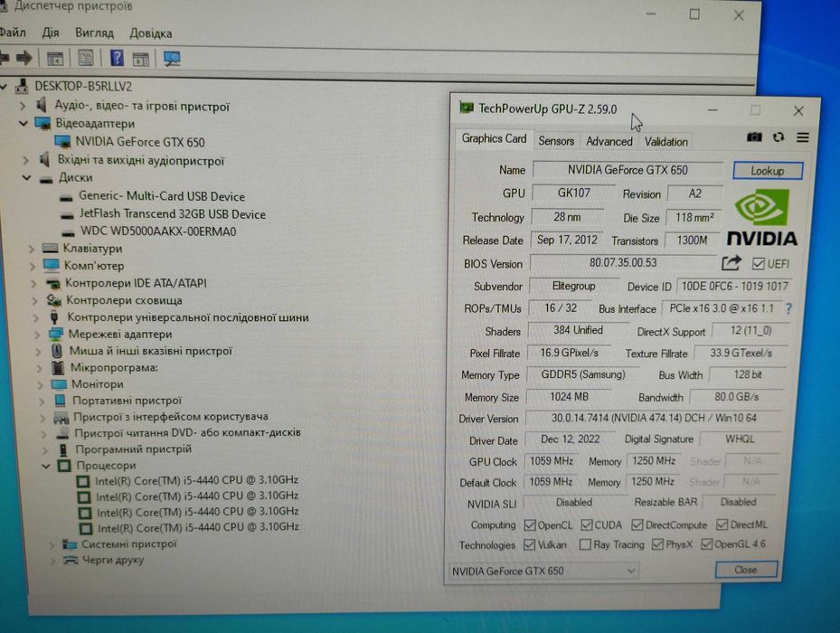Image resolution: width=840 pixels, height=633 pixels.
Task: Toggle the PhysX checkbox
Action: point(657,544)
